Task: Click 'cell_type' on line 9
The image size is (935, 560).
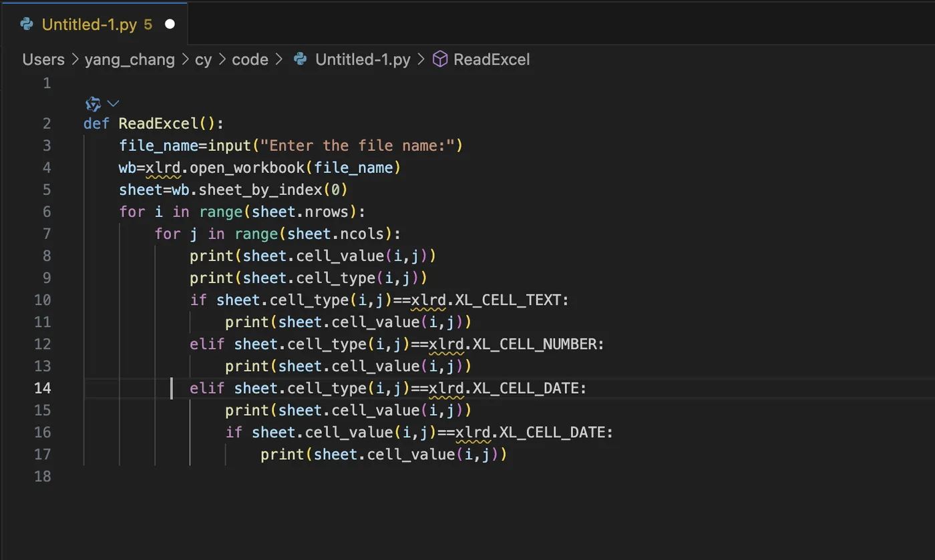Action: tap(336, 278)
